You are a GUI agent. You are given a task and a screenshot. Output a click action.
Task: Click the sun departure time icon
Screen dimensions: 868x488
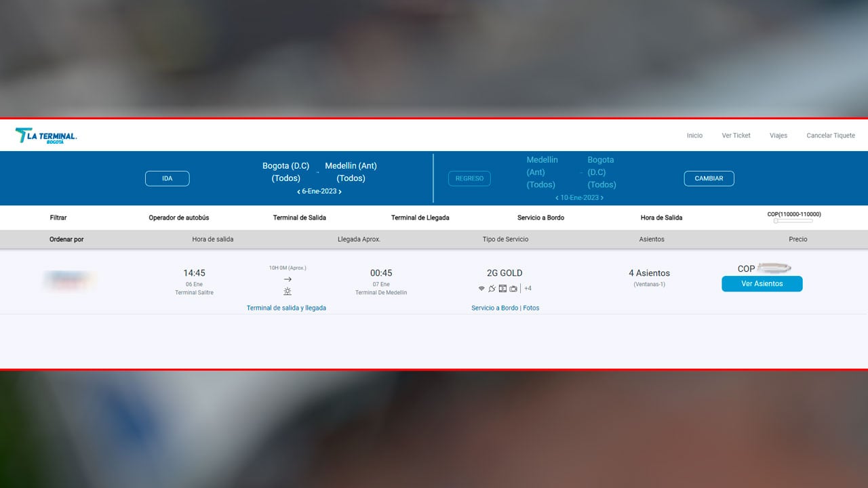[287, 291]
